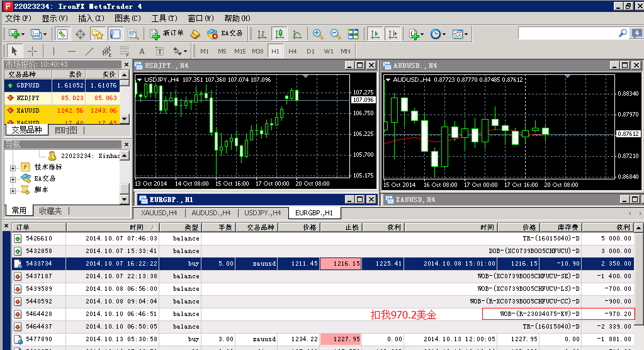Toggle the Navigator panel icon
The image size is (644, 350).
[x=98, y=34]
